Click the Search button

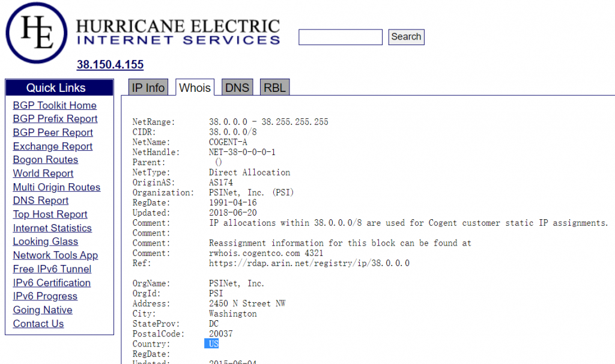click(x=407, y=37)
